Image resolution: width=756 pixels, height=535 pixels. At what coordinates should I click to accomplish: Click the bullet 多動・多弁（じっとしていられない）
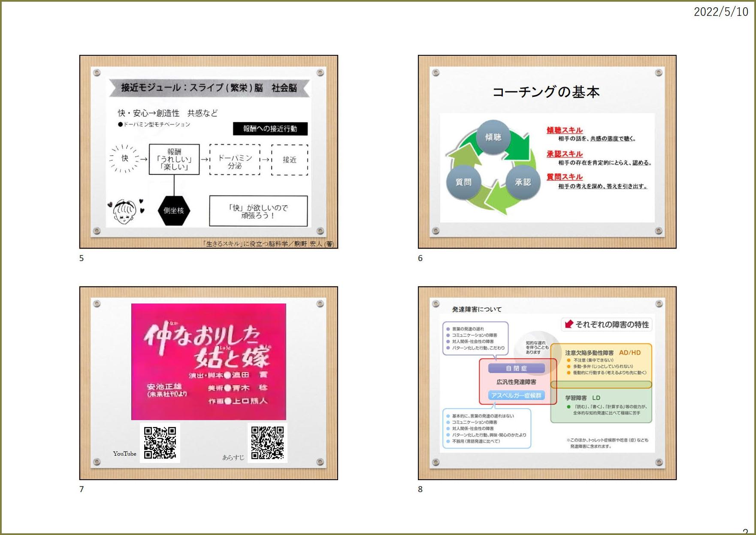coord(600,367)
